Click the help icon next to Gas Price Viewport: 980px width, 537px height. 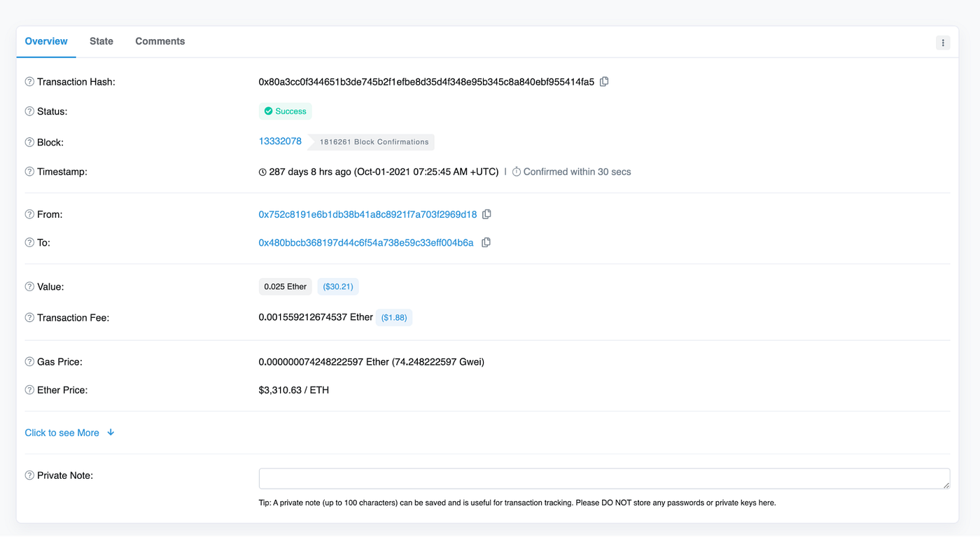[29, 361]
